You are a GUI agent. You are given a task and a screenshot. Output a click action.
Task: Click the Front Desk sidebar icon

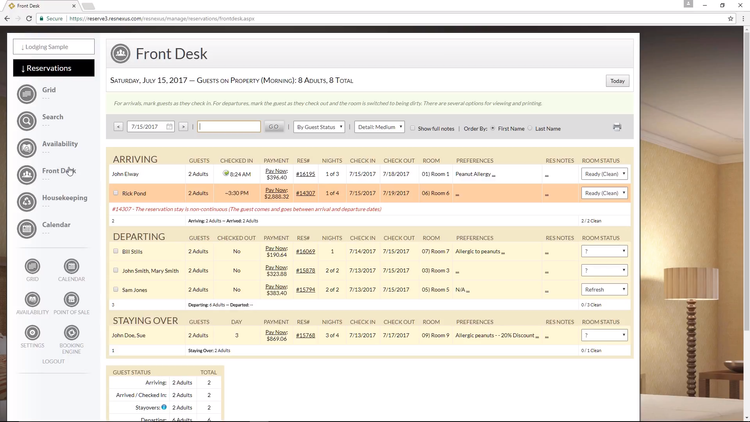[27, 175]
